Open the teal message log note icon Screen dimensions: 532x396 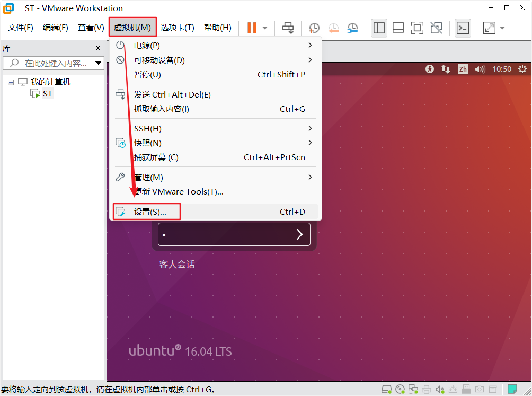click(512, 389)
